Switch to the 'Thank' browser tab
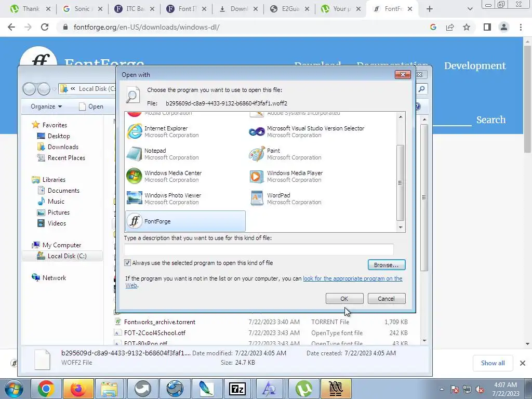Viewport: 532px width, 399px height. (31, 9)
